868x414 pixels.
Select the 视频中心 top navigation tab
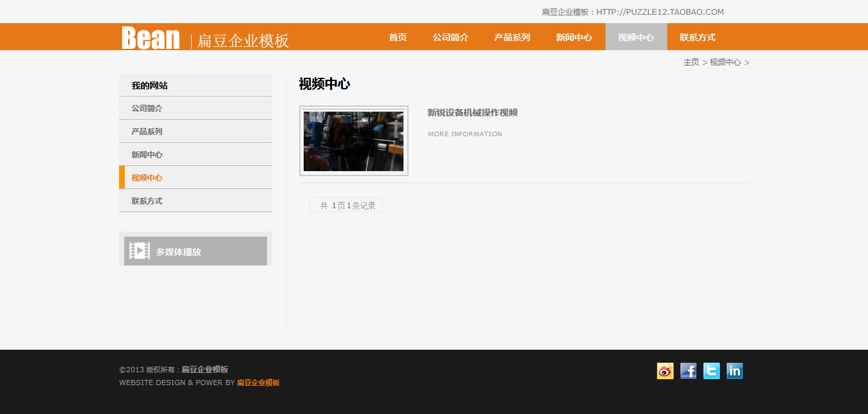(636, 37)
